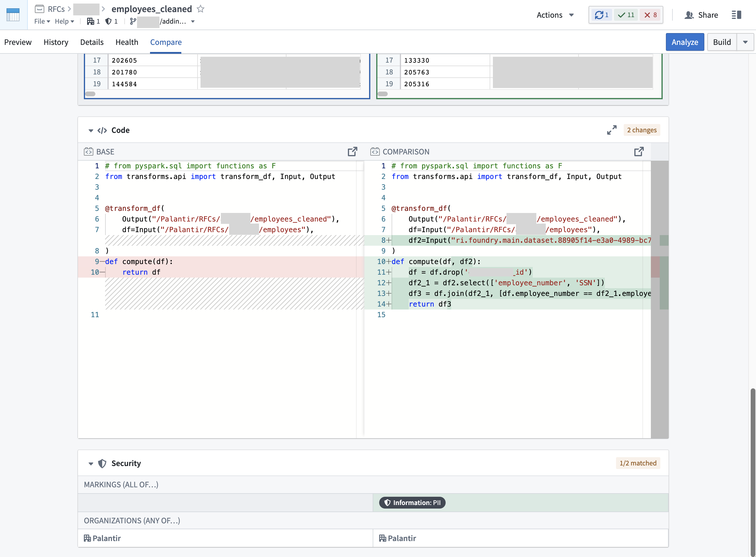This screenshot has width=756, height=557.
Task: Expand the Code diff to fullscreen
Action: point(612,130)
